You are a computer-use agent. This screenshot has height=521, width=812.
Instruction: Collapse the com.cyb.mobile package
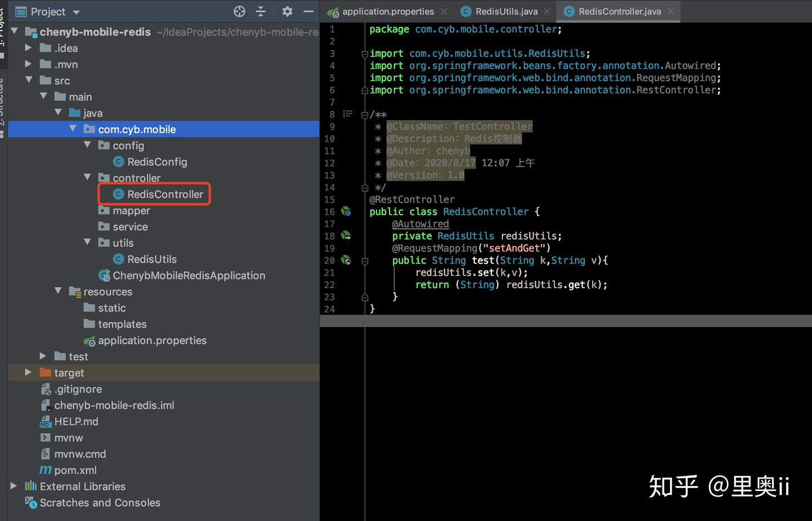73,129
